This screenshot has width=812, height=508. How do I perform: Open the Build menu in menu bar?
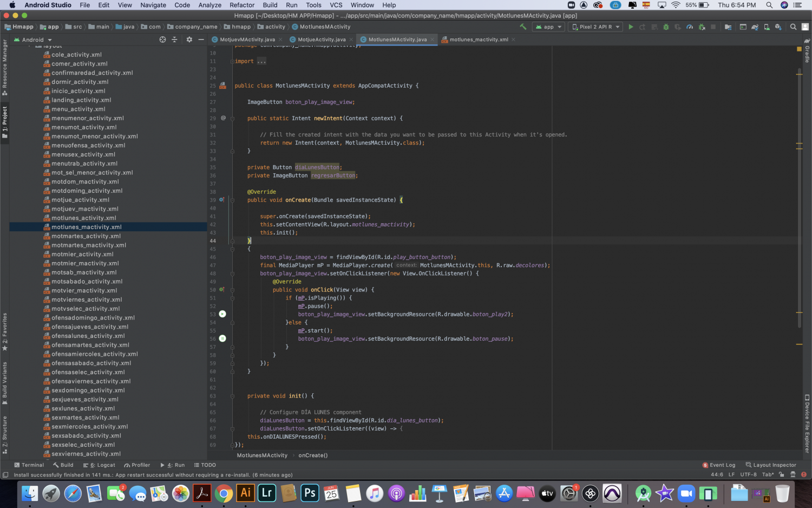tap(270, 5)
